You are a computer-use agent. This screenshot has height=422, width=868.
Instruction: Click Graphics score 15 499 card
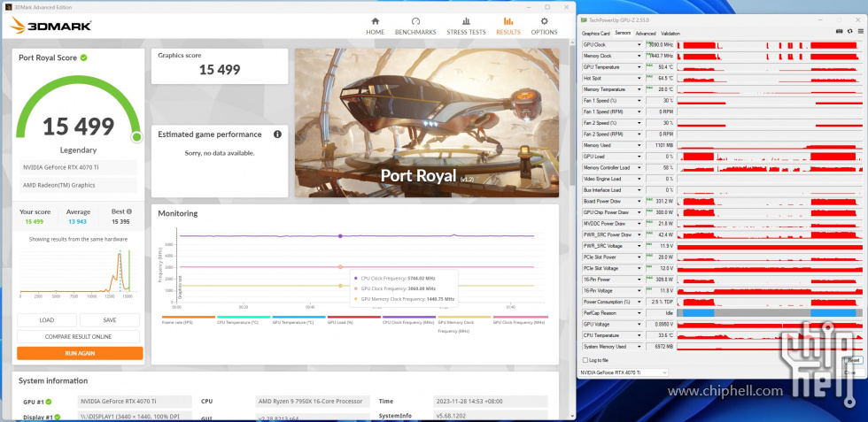pyautogui.click(x=220, y=66)
